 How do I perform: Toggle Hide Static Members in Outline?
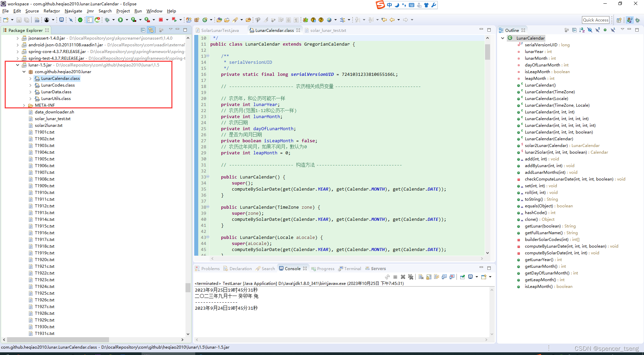[597, 30]
